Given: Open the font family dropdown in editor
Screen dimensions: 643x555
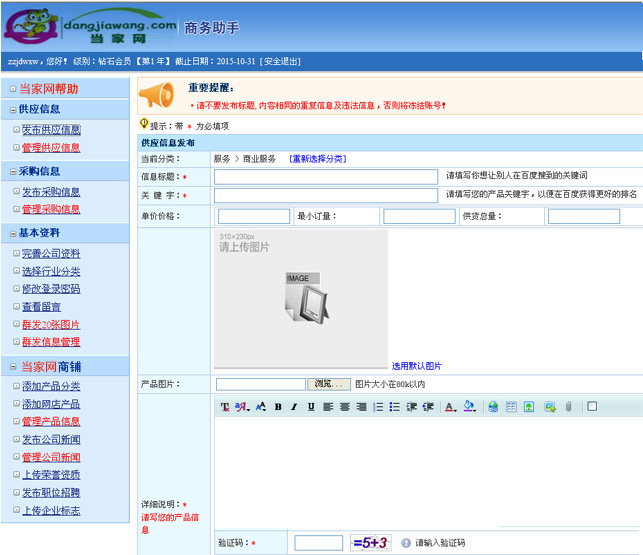Looking at the screenshot, I should tap(242, 407).
